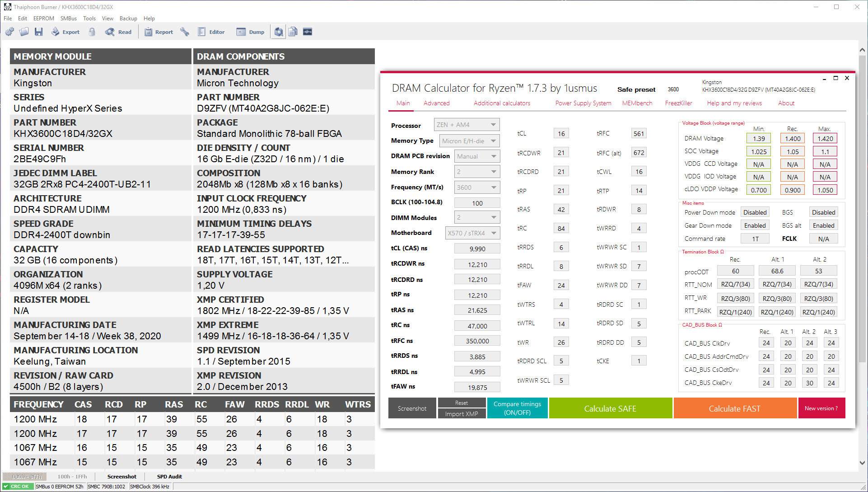868x492 pixels.
Task: Open the Editor from toolbar
Action: (x=211, y=32)
